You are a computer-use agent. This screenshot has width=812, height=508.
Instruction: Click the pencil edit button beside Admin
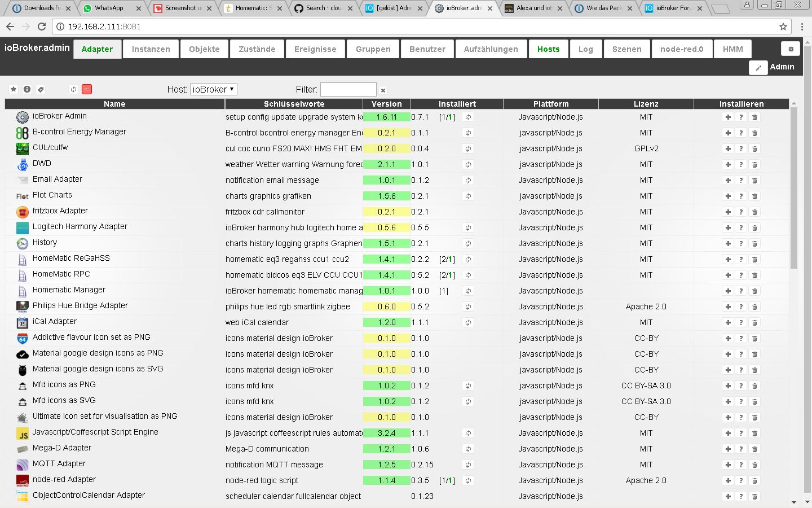[x=758, y=67]
